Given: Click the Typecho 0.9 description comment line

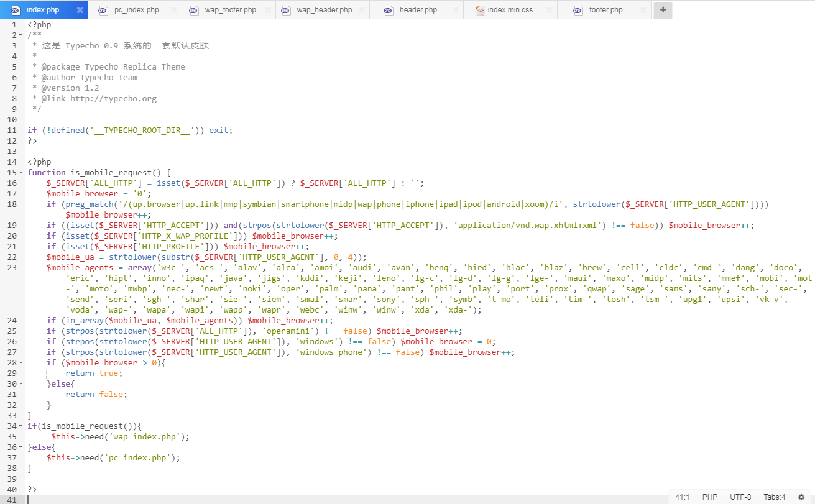Looking at the screenshot, I should [x=126, y=46].
